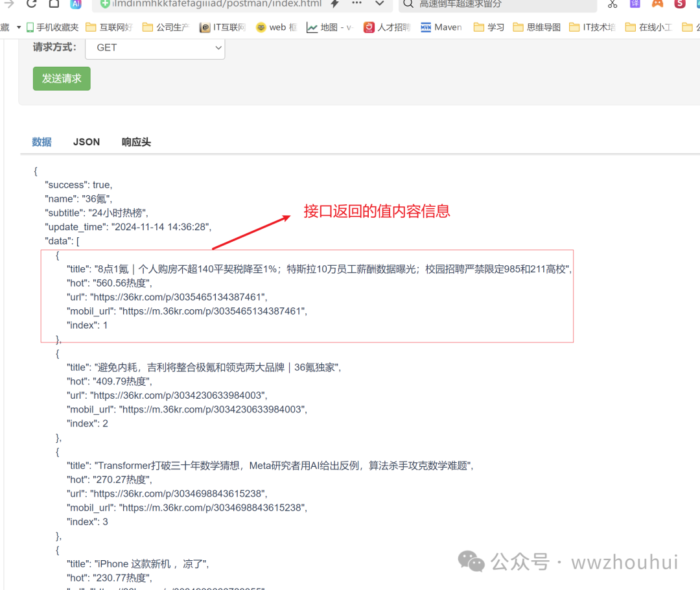Open the GET request method dropdown
The width and height of the screenshot is (700, 590).
[x=155, y=48]
